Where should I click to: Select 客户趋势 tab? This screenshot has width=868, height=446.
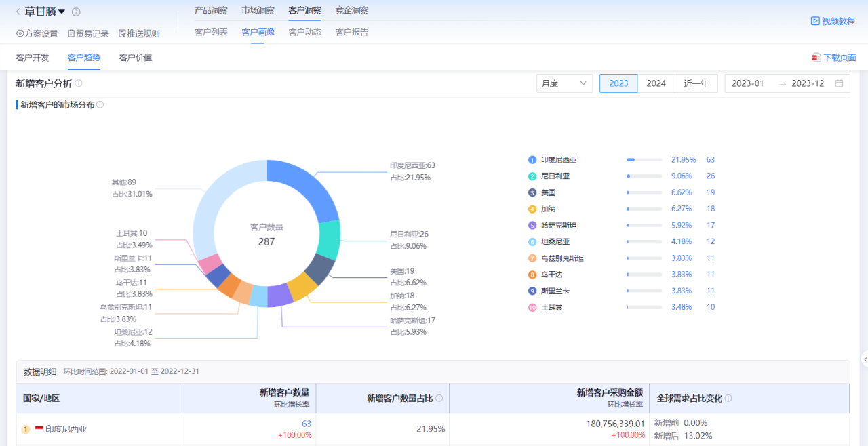point(84,58)
